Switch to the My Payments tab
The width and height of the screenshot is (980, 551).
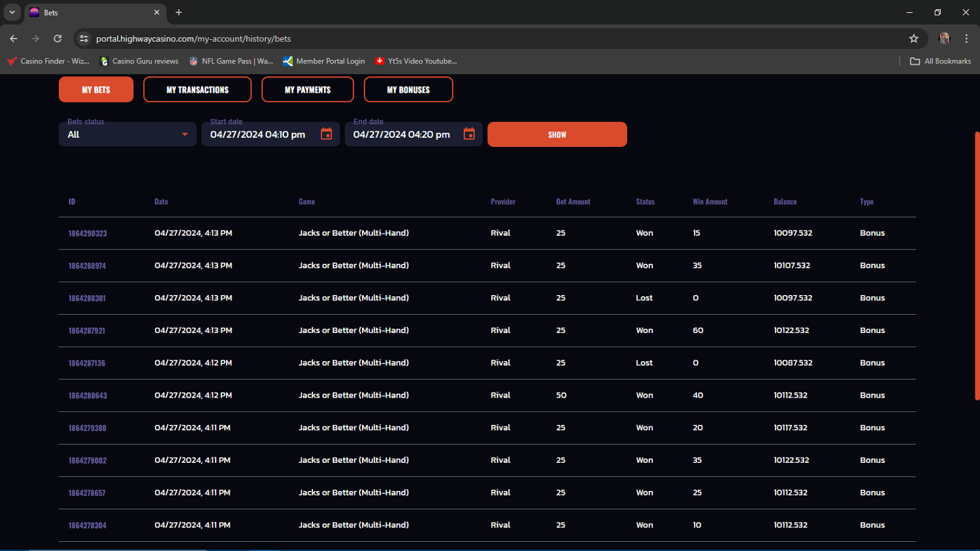(x=308, y=89)
